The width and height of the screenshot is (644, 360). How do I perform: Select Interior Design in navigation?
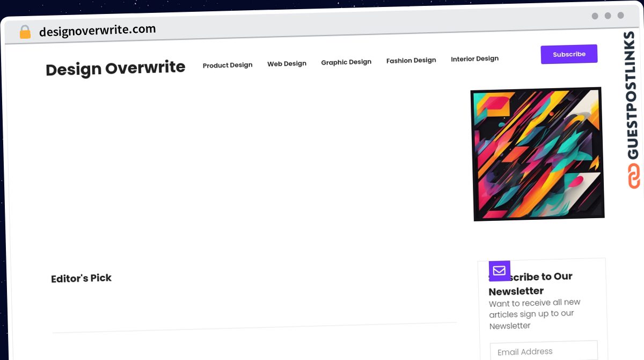click(x=475, y=59)
